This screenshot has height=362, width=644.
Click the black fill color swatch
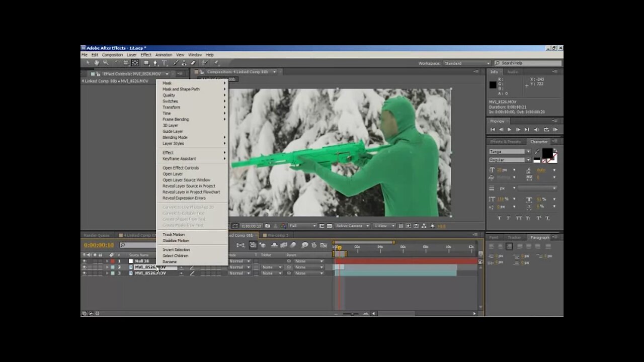(547, 153)
